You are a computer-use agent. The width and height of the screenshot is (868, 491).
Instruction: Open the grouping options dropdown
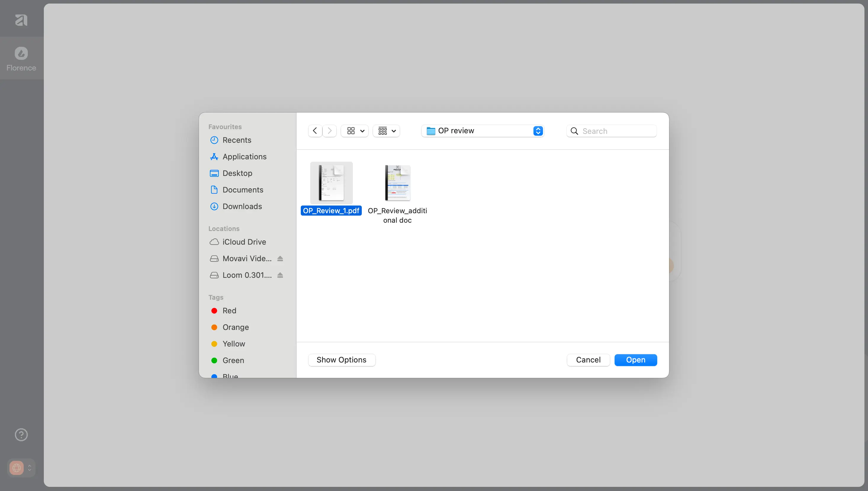click(x=386, y=131)
